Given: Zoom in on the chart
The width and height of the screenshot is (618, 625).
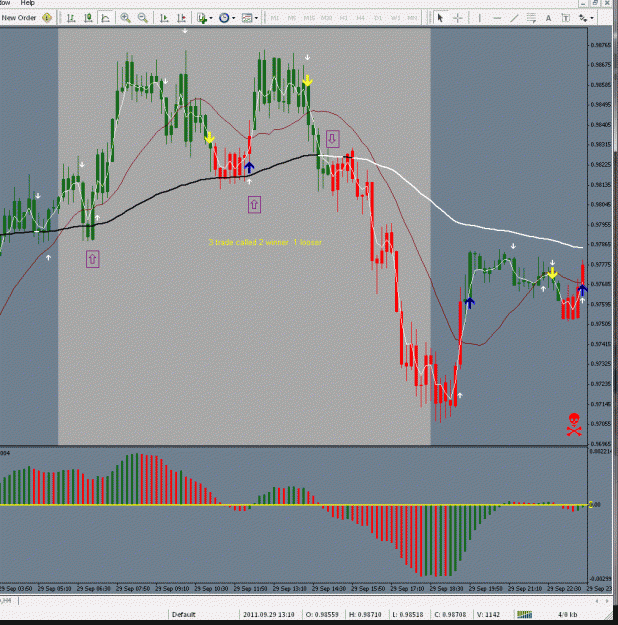Looking at the screenshot, I should (126, 18).
